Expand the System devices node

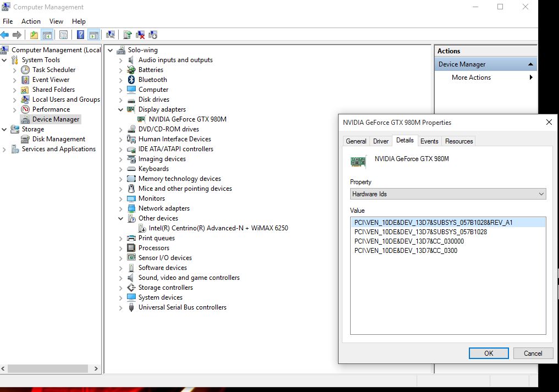[x=120, y=298]
